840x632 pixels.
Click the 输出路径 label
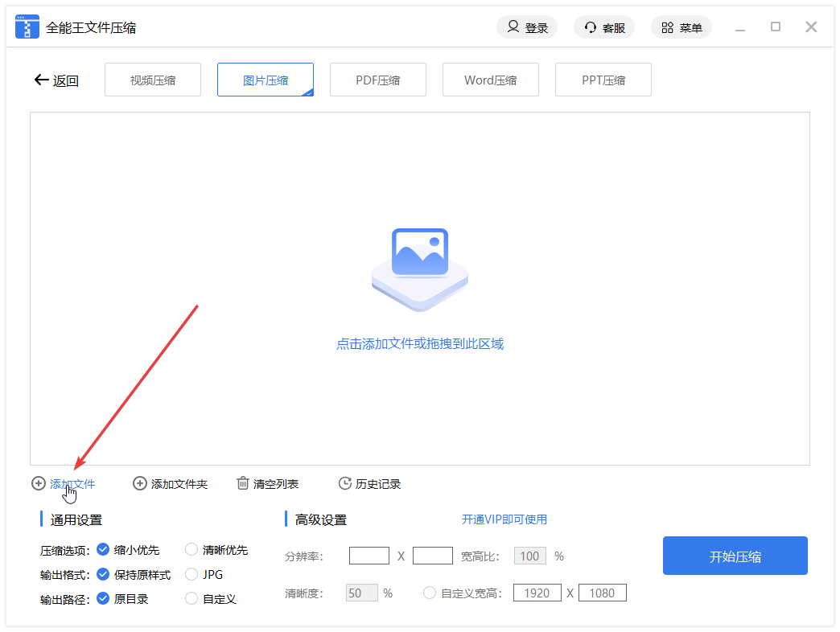(65, 600)
